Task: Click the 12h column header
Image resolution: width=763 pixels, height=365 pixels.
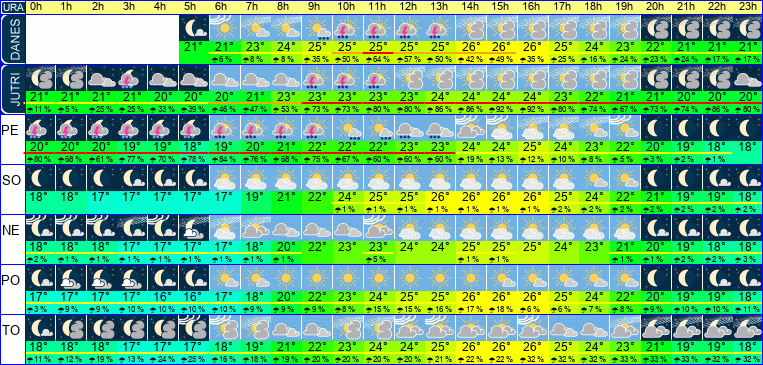Action: (409, 7)
